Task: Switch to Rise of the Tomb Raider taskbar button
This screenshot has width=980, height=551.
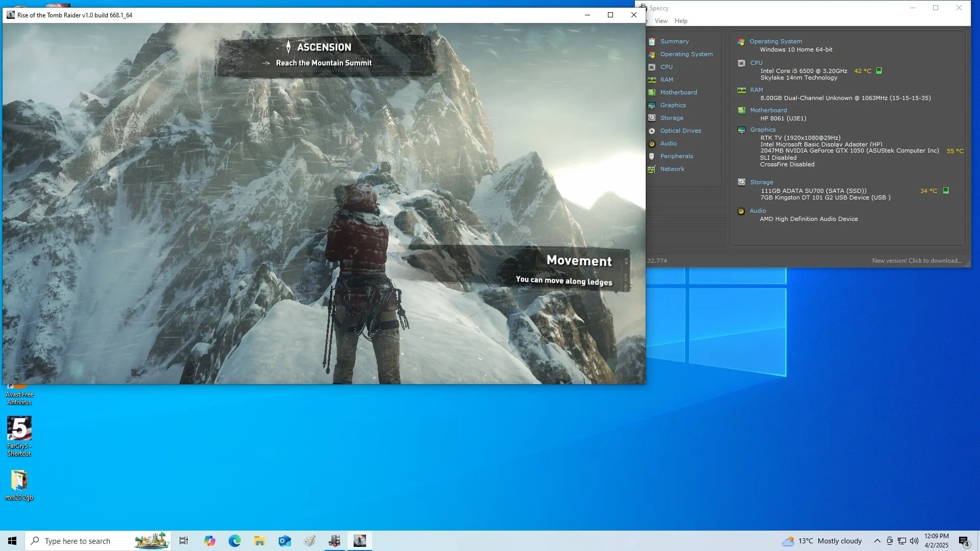Action: [360, 541]
